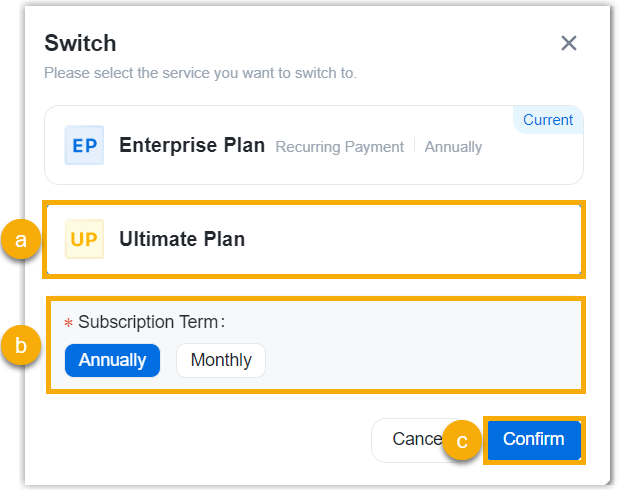Screen dimensions: 622x491
Task: Click the UP Ultimate Plan icon
Action: tap(84, 239)
